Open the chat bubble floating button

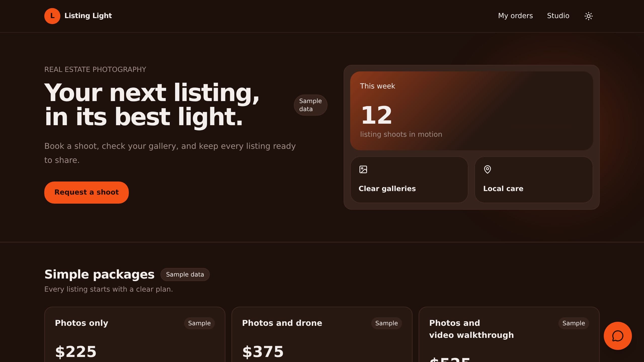tap(618, 336)
